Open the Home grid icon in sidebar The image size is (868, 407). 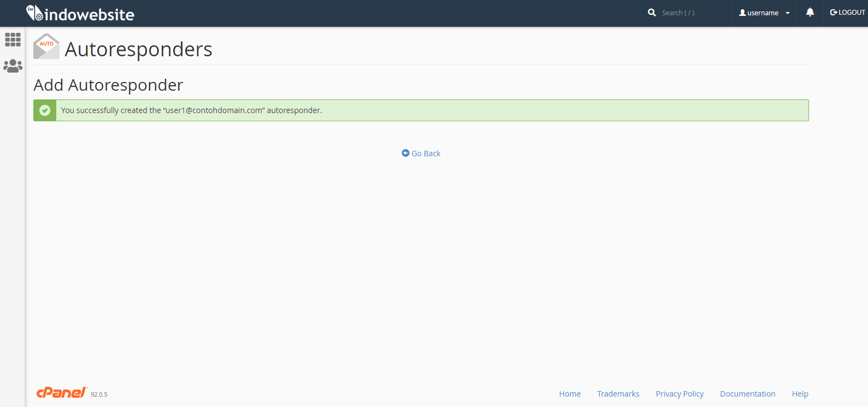(13, 39)
